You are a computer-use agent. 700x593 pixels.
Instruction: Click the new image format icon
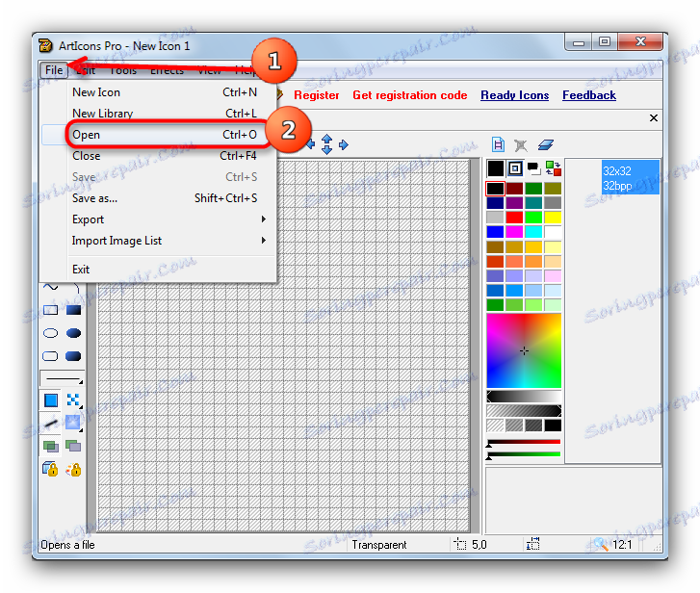(498, 144)
